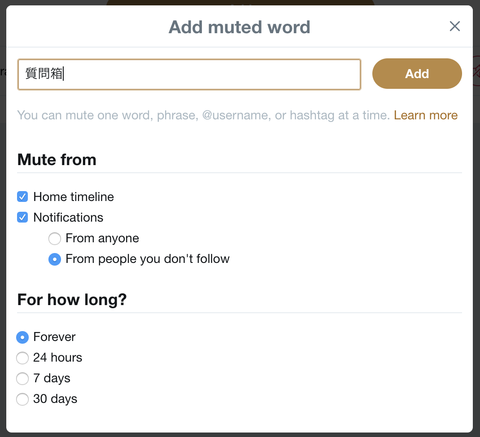This screenshot has width=480, height=437.
Task: Click the red icon behind the dialog edge
Action: tap(476, 70)
